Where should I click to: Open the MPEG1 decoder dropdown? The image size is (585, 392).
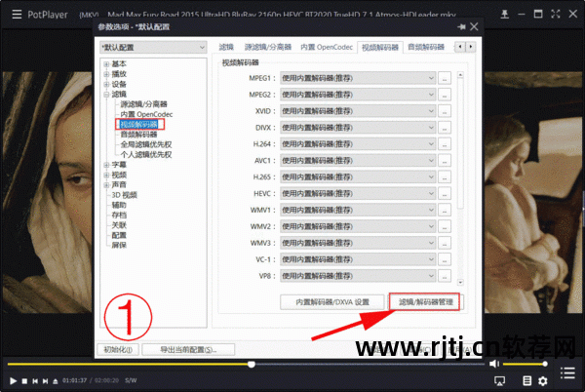click(358, 78)
